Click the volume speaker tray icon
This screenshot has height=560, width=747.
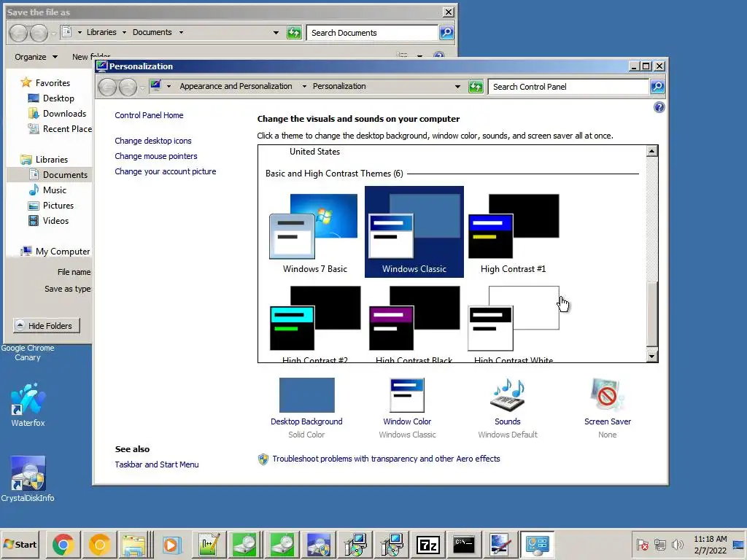[x=677, y=544]
